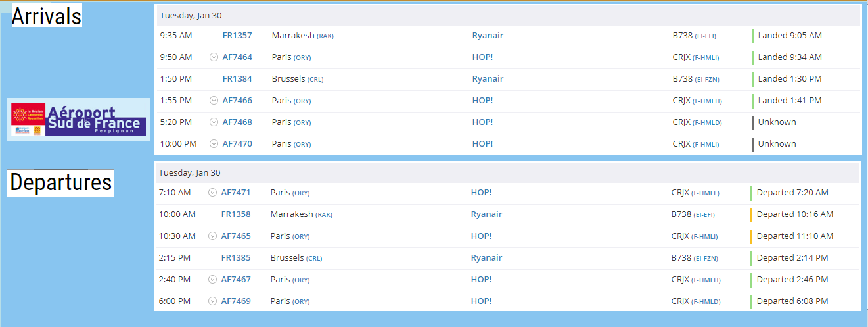Click Ryanair airline for flight FR1385
The height and width of the screenshot is (327, 868).
click(486, 258)
